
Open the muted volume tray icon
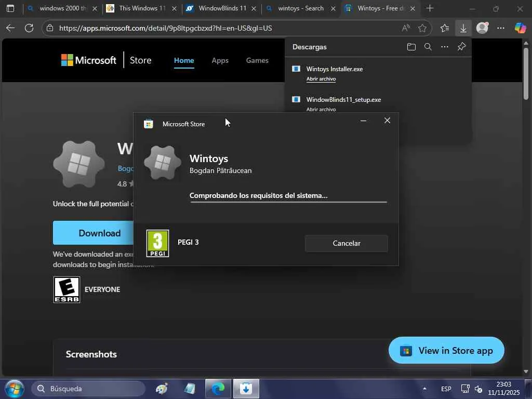[478, 389]
